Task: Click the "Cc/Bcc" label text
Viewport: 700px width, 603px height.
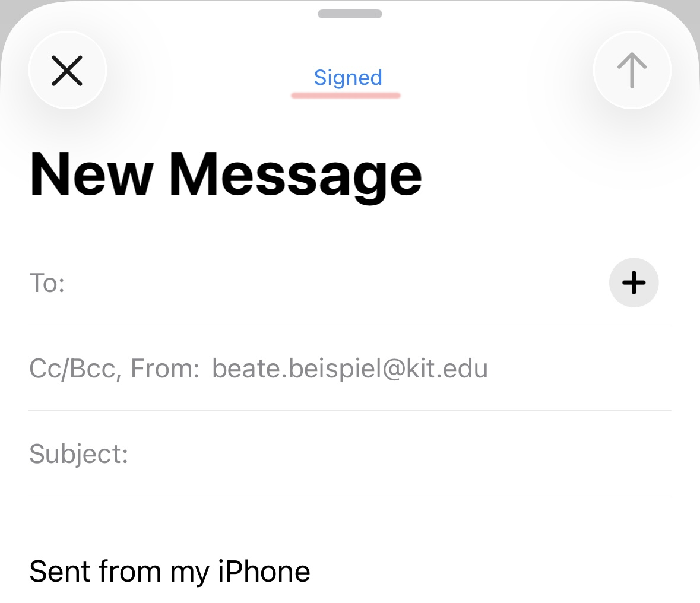Action: [x=72, y=369]
